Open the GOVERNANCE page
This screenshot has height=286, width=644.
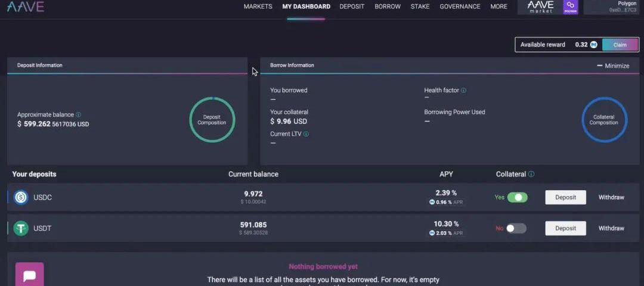pyautogui.click(x=460, y=7)
